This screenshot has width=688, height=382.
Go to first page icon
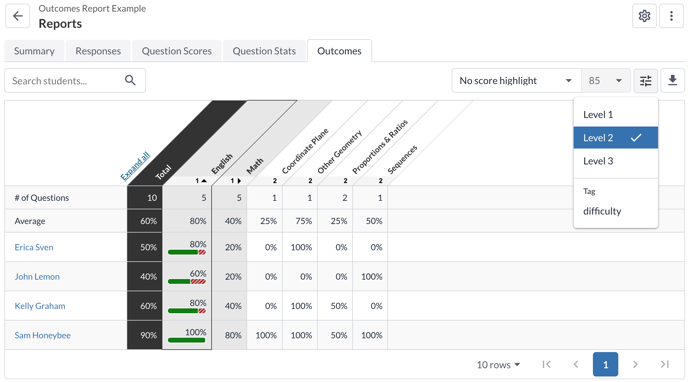[546, 364]
